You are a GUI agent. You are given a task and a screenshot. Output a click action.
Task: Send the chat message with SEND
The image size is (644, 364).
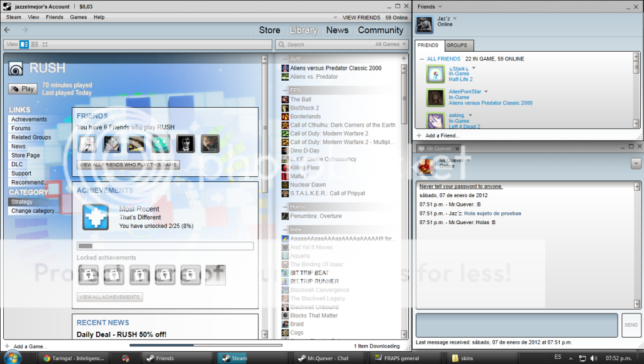click(x=631, y=325)
